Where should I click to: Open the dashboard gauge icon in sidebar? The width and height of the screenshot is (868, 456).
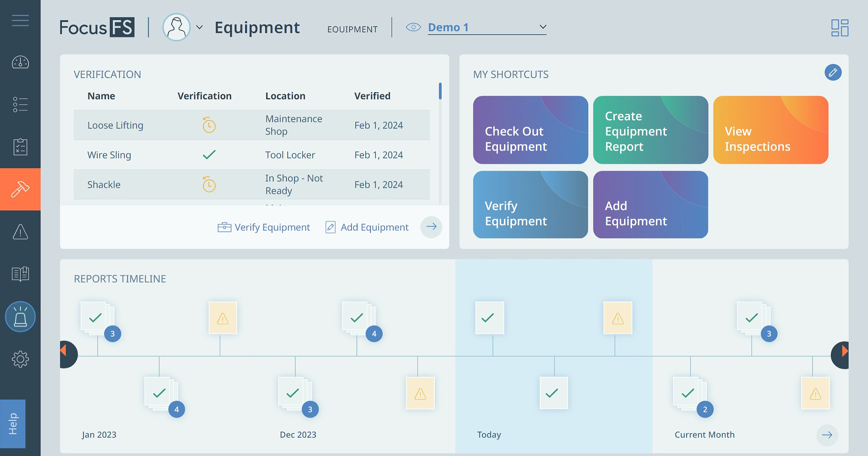tap(20, 62)
